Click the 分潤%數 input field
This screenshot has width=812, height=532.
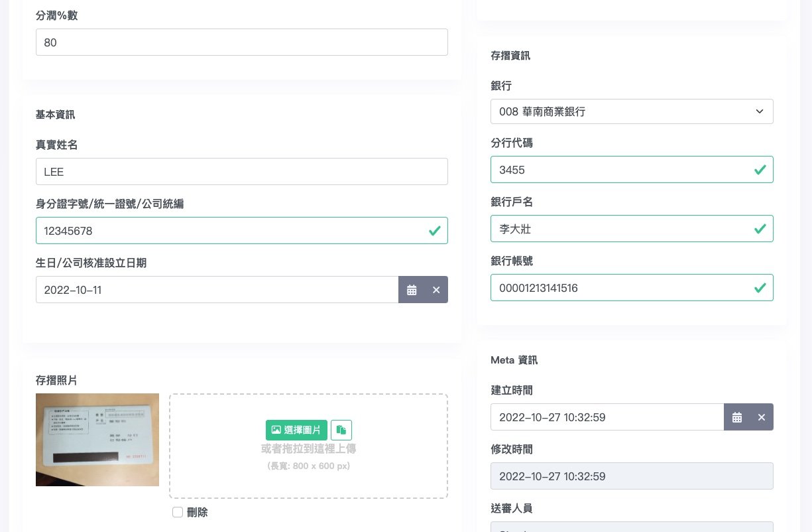pyautogui.click(x=241, y=42)
